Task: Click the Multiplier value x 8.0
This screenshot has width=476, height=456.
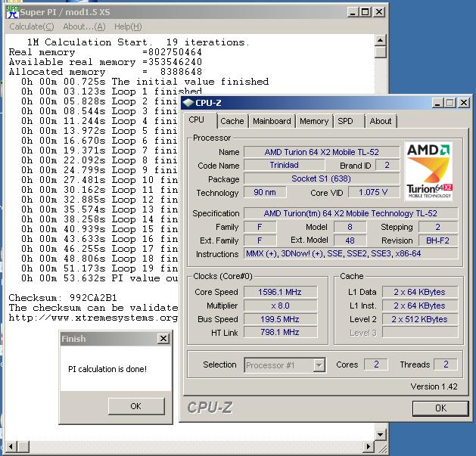Action: 280,306
